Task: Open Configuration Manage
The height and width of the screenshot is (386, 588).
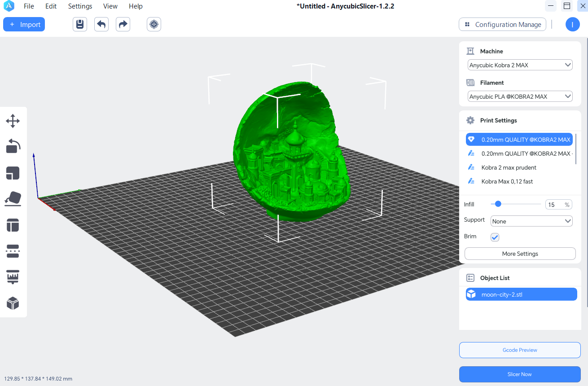Action: 502,24
